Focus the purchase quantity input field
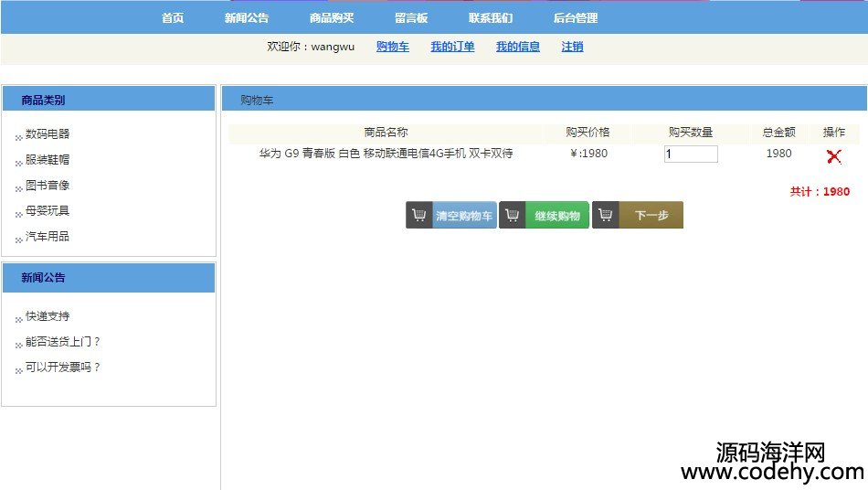 tap(691, 154)
